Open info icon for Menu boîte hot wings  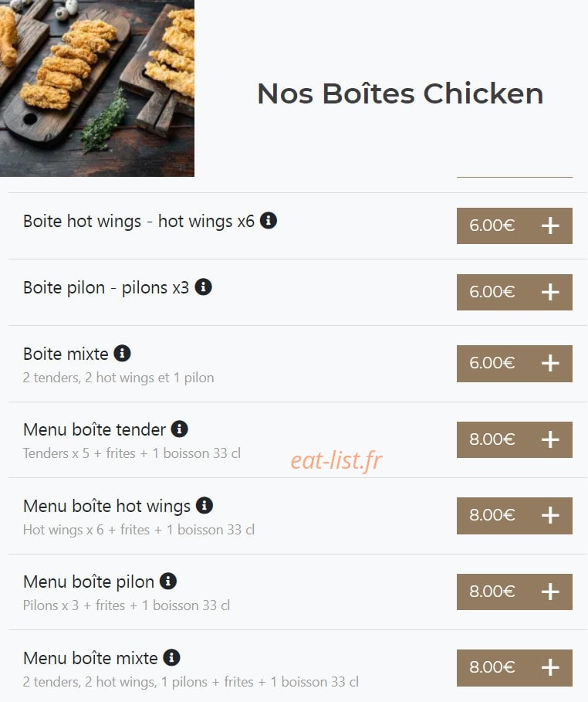(204, 505)
